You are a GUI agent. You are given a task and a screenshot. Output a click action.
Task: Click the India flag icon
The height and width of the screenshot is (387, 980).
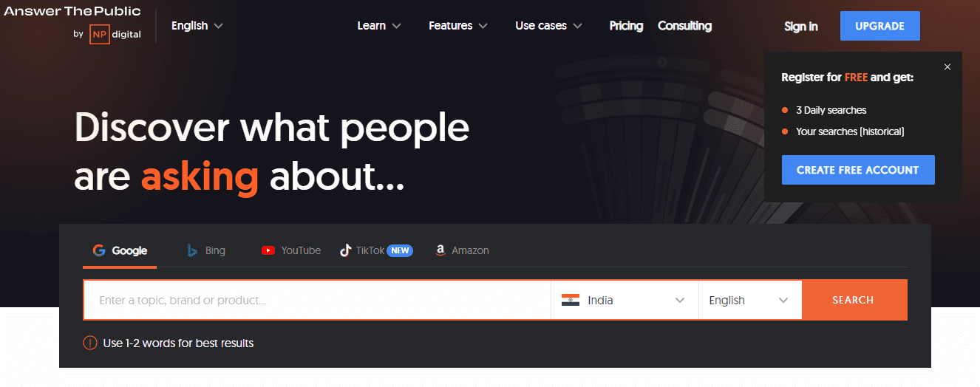click(x=570, y=300)
